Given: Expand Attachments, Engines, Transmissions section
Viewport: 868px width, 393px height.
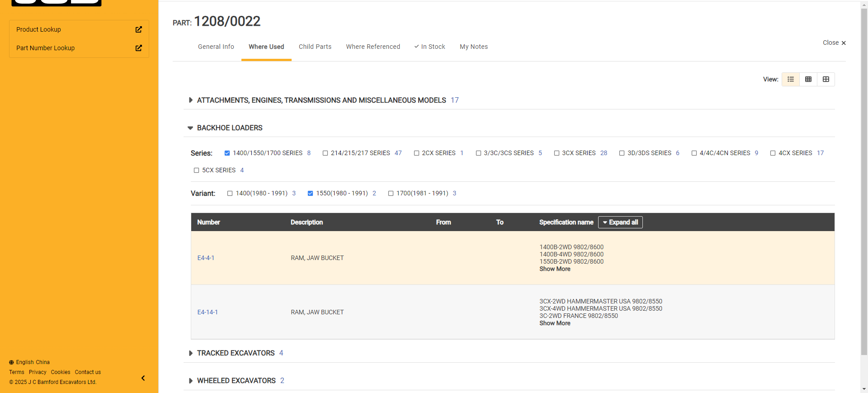Looking at the screenshot, I should pos(190,100).
